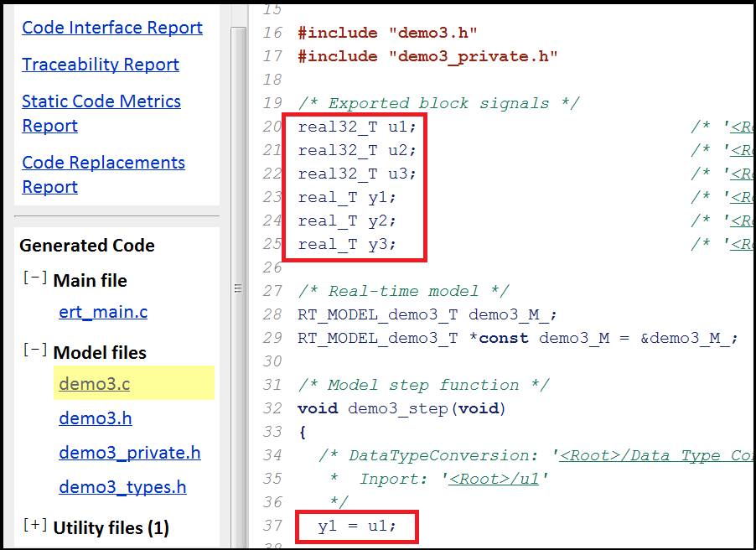The height and width of the screenshot is (550, 756).
Task: Click the 'Utility files (1)' section label
Action: [111, 528]
